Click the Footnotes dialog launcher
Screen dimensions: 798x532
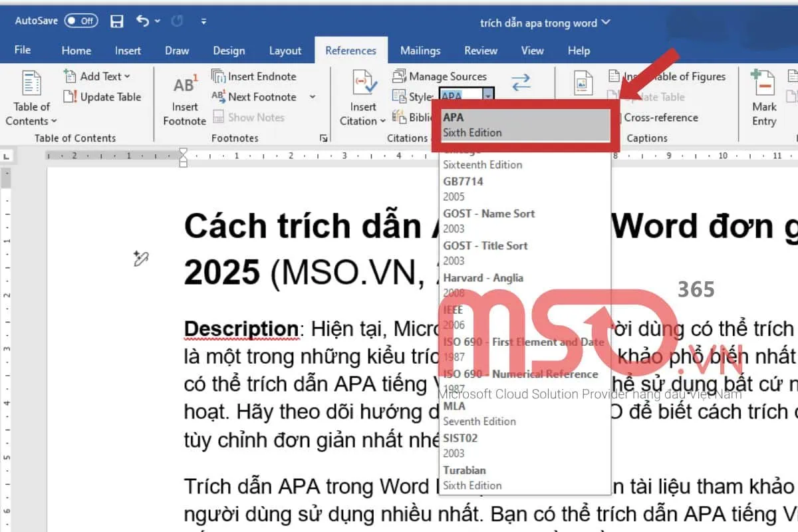pyautogui.click(x=324, y=138)
